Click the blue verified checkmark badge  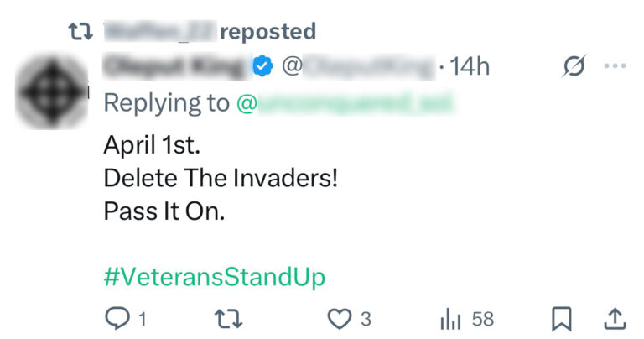tap(263, 66)
